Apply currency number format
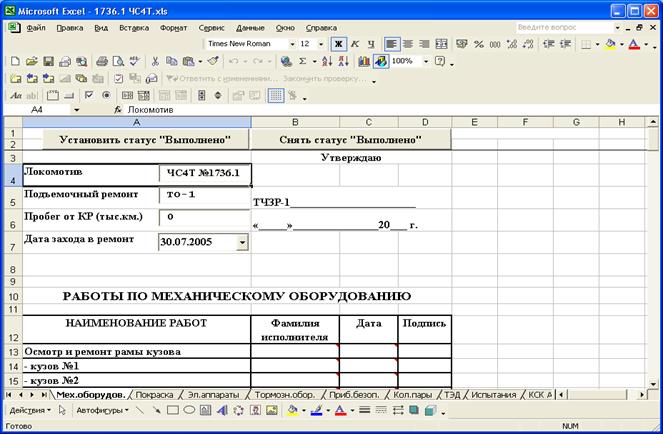The height and width of the screenshot is (434, 663). coord(462,44)
